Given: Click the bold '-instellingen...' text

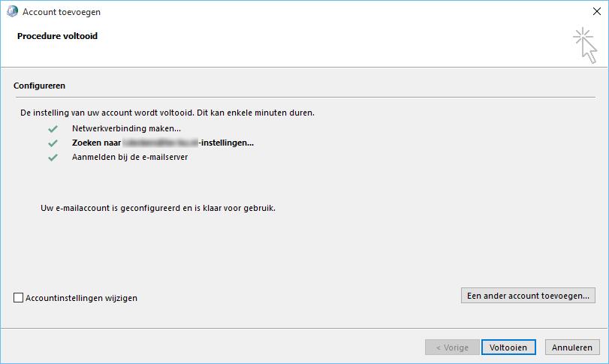Looking at the screenshot, I should (x=226, y=143).
